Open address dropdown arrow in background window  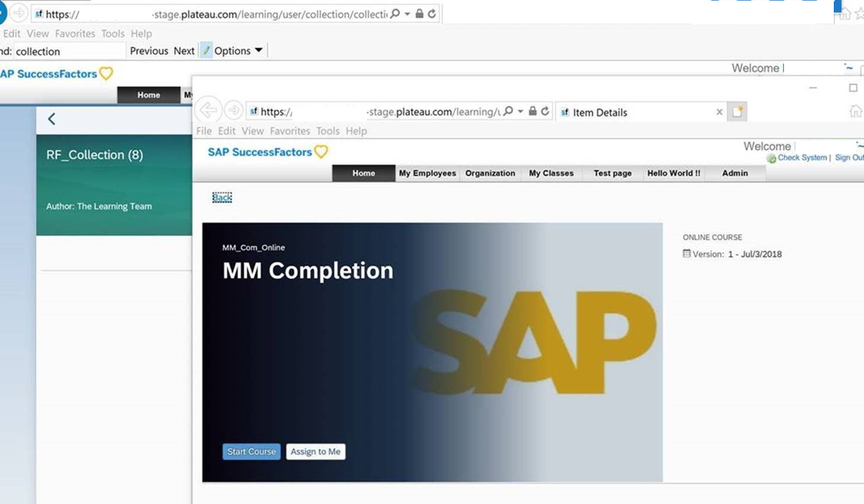tap(407, 14)
